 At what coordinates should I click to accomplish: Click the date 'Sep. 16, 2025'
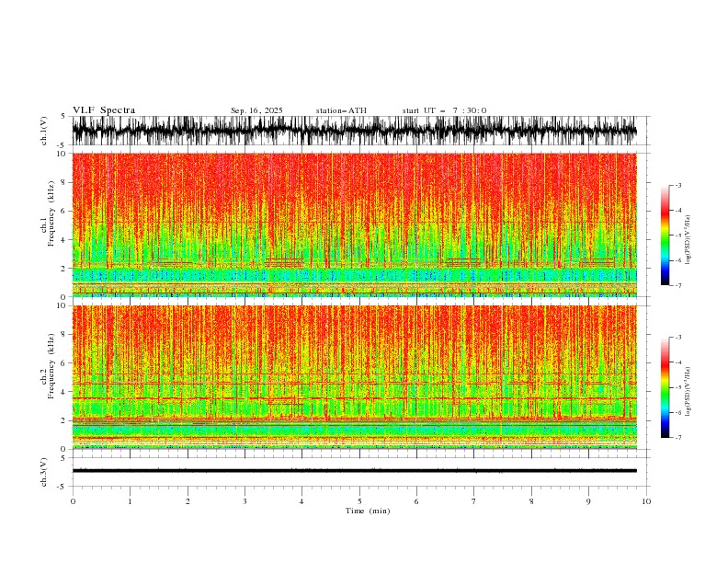pyautogui.click(x=256, y=110)
